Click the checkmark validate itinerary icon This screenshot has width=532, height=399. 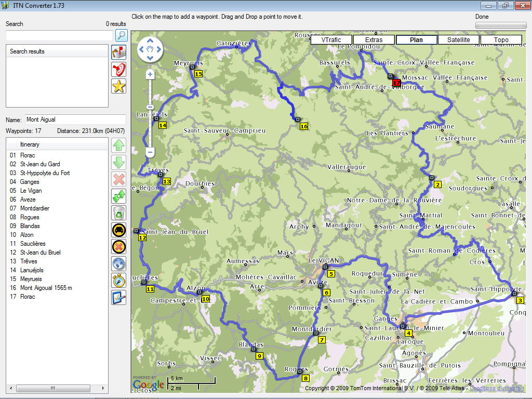(119, 298)
